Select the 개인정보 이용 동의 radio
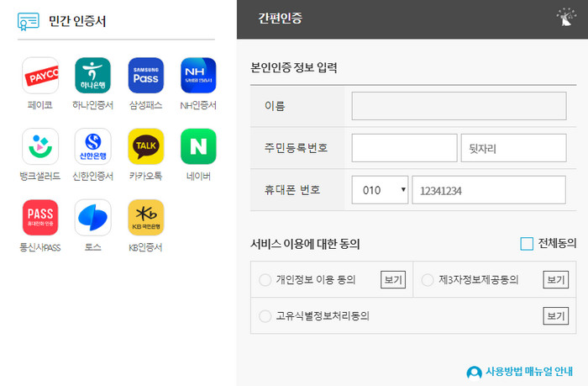The image size is (588, 386). tap(265, 280)
